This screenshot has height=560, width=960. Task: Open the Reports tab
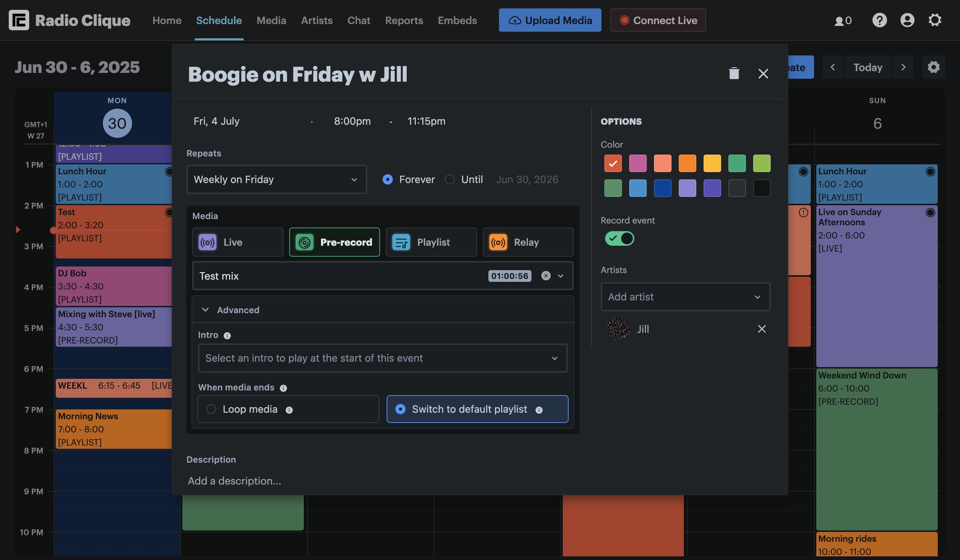coord(404,20)
